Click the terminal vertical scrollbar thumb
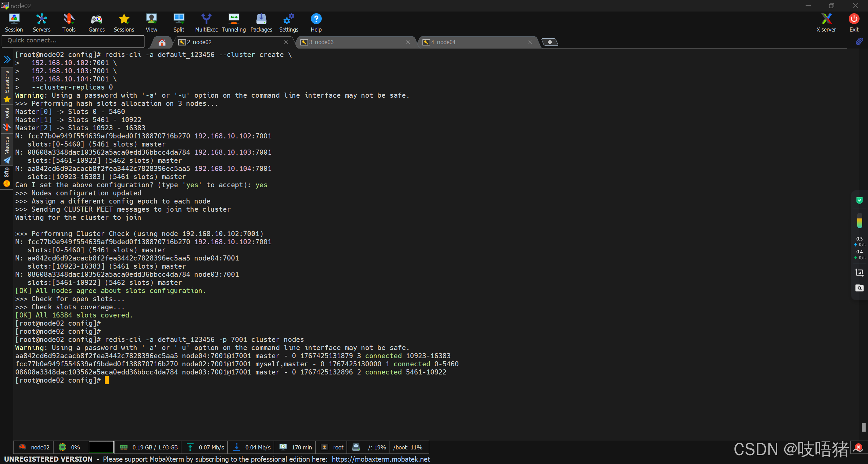 click(x=863, y=427)
